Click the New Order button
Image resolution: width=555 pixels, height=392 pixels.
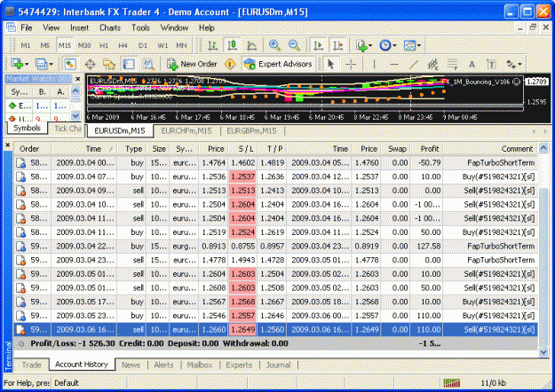pos(192,65)
